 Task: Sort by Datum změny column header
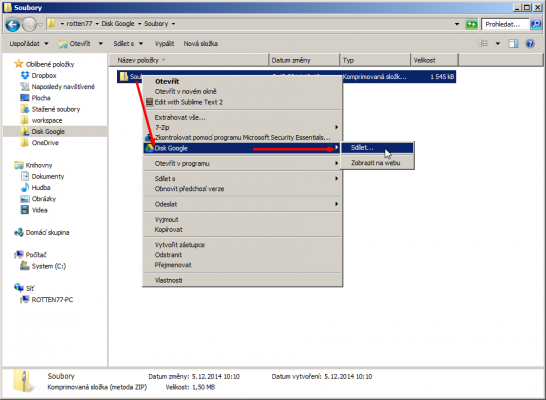coord(304,60)
